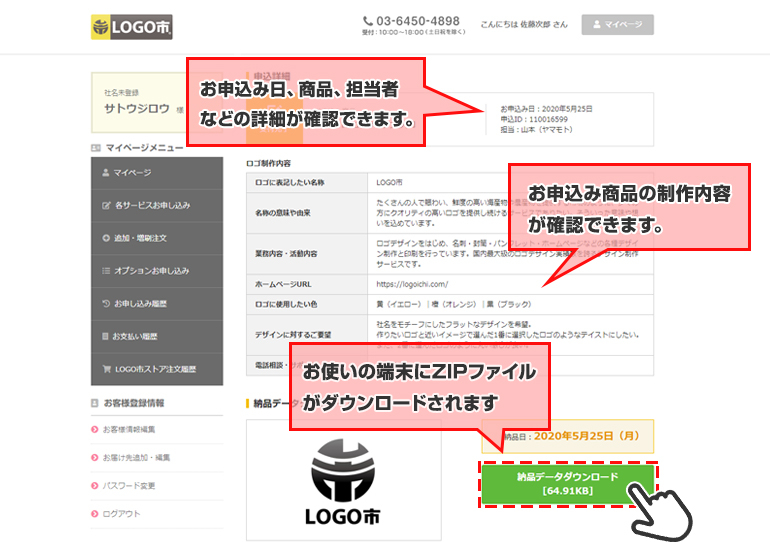Click the arrow icon beside お届け先追加・編集
770x542 pixels.
tap(95, 458)
